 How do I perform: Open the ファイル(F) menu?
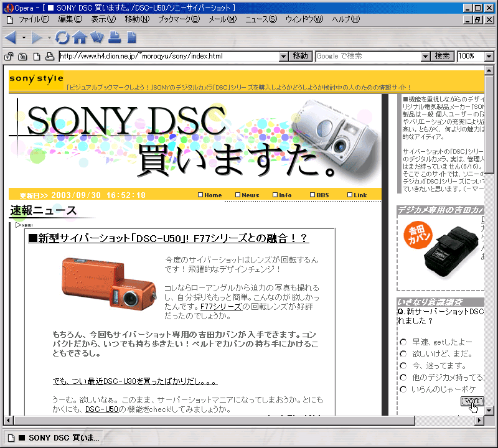pyautogui.click(x=34, y=20)
